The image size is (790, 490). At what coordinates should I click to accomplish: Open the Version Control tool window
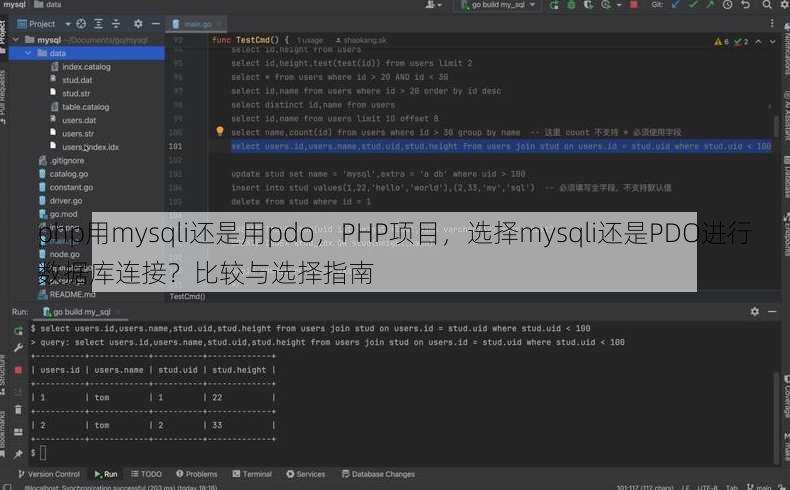coord(48,474)
